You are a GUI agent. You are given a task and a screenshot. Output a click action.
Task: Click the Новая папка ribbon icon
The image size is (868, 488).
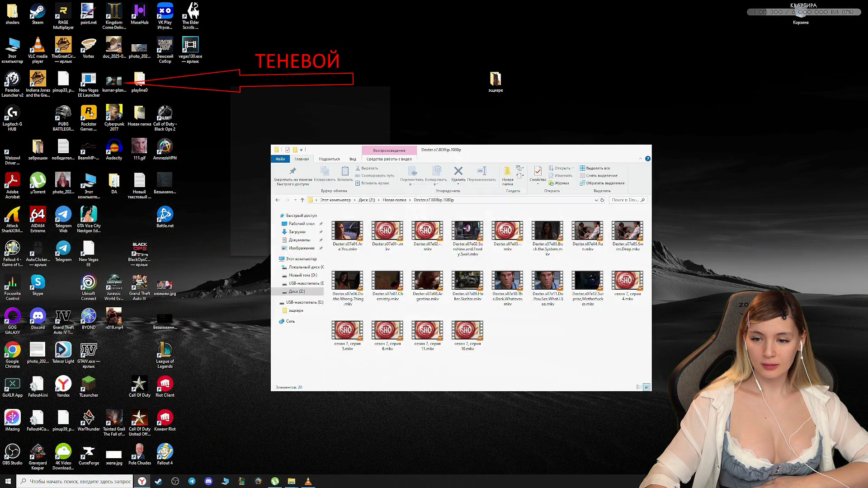point(507,172)
